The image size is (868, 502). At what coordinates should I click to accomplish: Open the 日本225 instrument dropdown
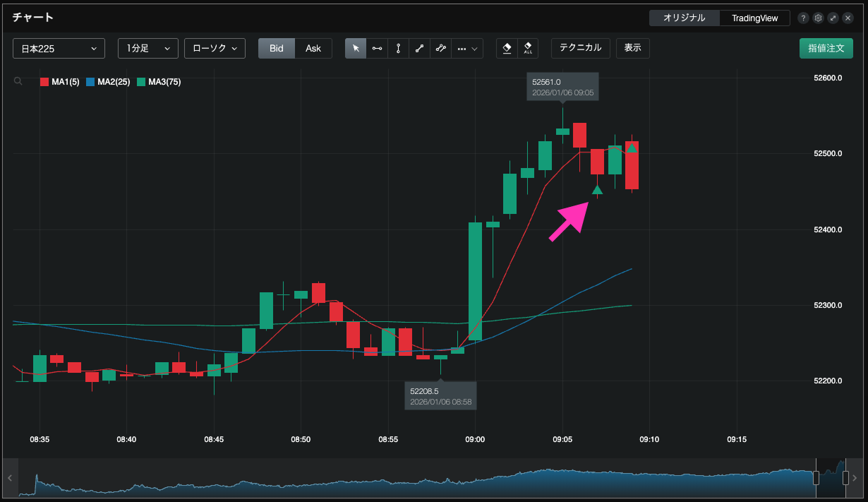point(59,49)
